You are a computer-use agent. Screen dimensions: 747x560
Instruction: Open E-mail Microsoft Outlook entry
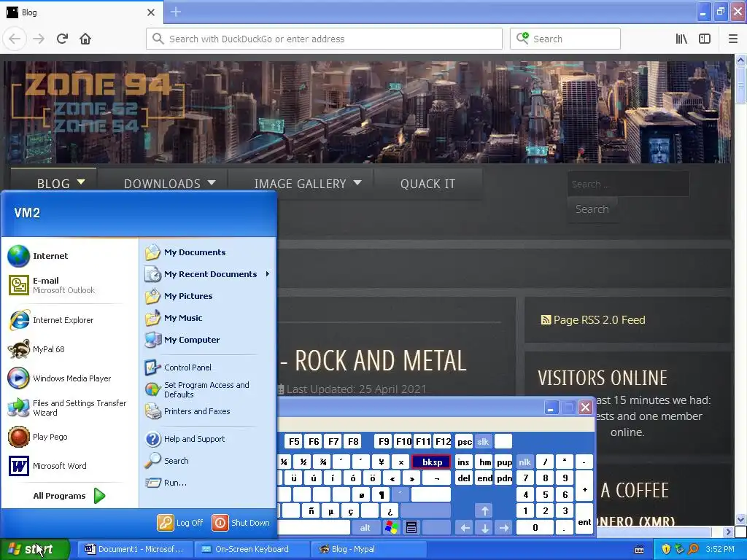pos(52,285)
